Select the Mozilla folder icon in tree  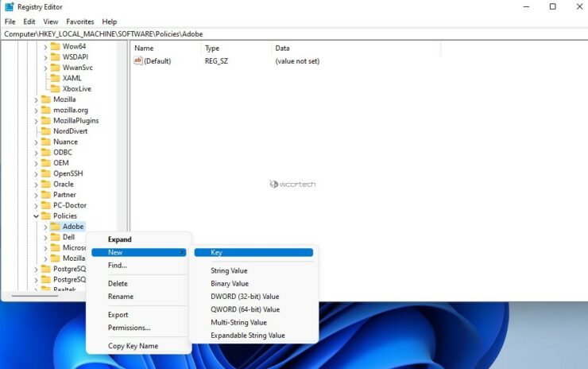click(45, 99)
